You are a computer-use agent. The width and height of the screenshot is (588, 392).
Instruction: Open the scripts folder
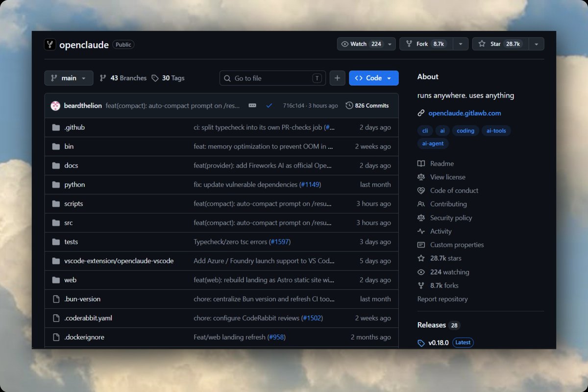tap(73, 204)
